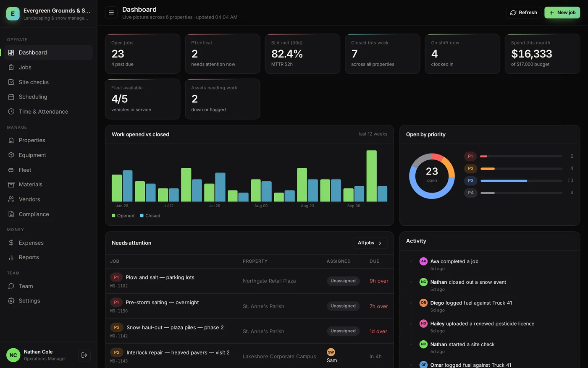Open All jobs from Needs attention

(x=370, y=243)
